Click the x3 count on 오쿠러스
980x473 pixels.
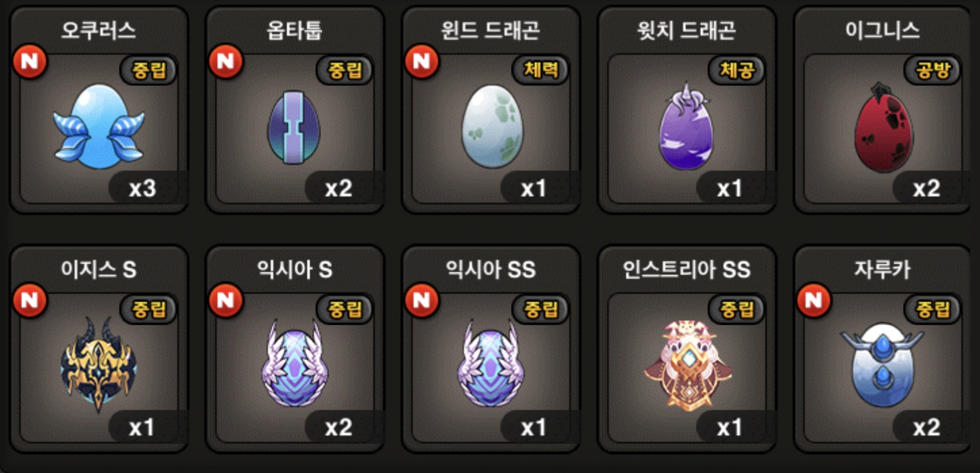tap(143, 189)
